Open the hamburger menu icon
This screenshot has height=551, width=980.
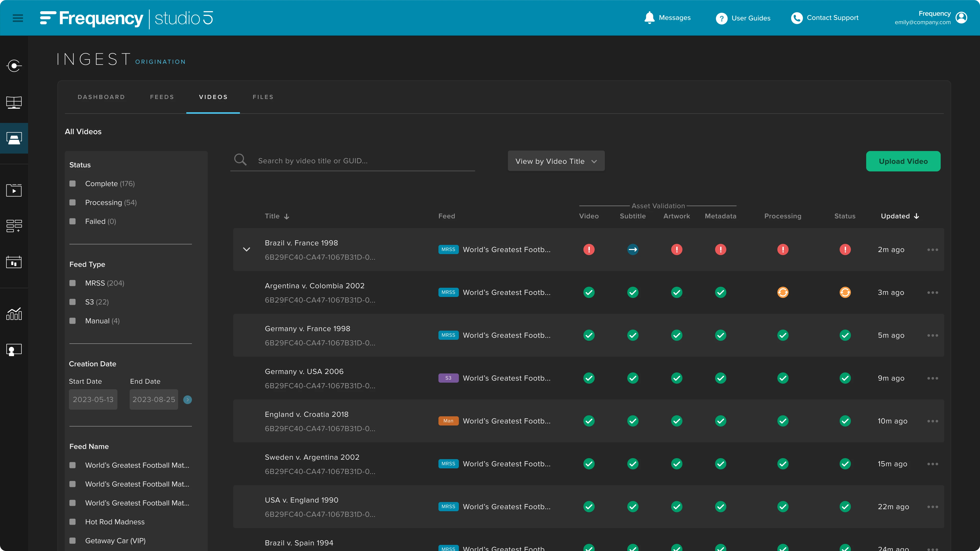click(x=18, y=18)
